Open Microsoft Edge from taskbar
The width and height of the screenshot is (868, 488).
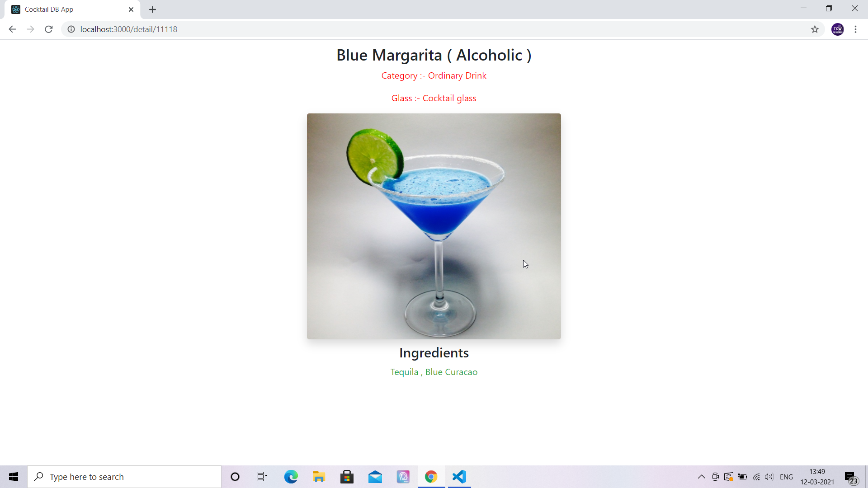291,477
